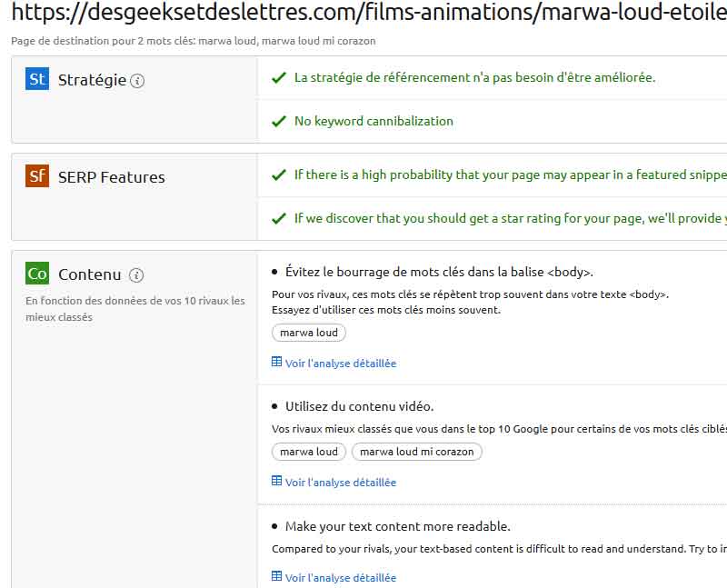The image size is (727, 588).
Task: Click the checkmark beside star rating message
Action: [x=279, y=218]
